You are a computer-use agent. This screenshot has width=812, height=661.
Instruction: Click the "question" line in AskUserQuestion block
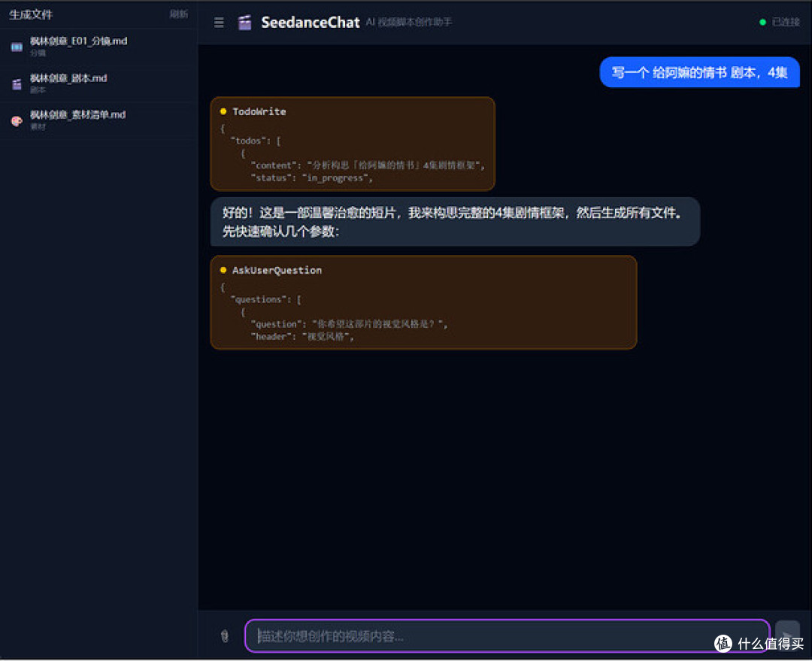pyautogui.click(x=350, y=324)
